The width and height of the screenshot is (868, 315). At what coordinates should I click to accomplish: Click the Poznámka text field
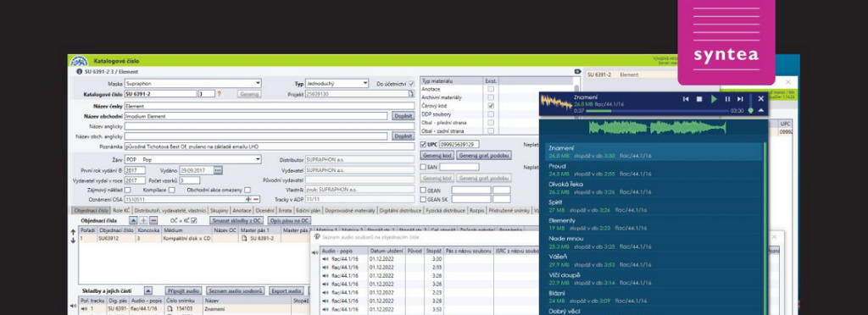tap(270, 147)
